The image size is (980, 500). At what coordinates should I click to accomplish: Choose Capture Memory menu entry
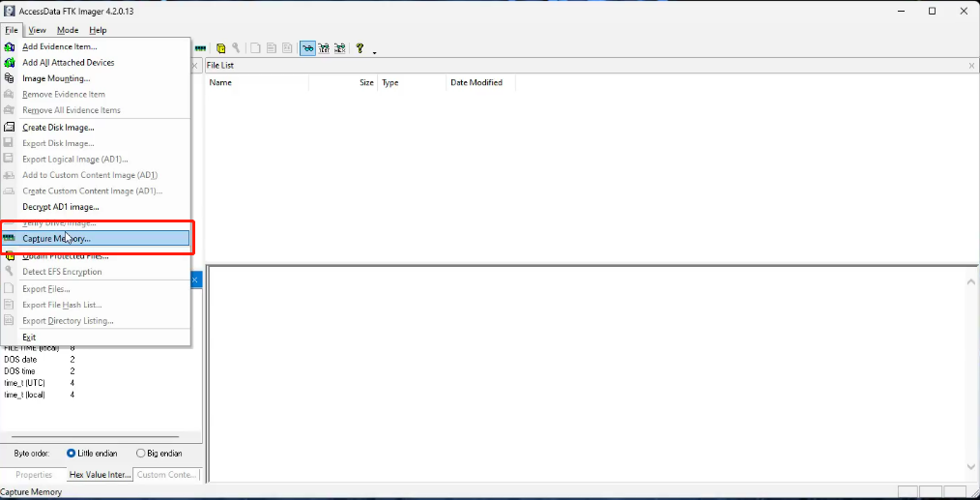coord(96,239)
